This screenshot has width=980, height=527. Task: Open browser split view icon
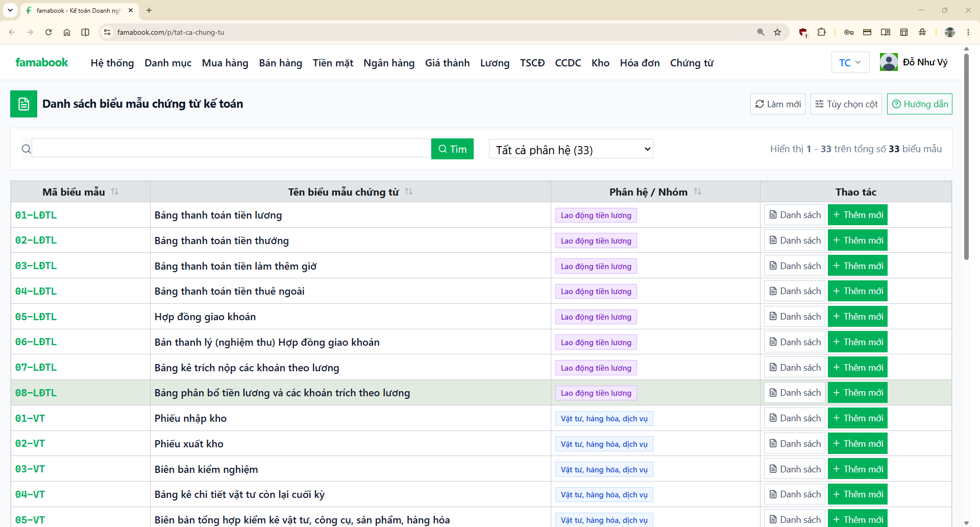point(85,32)
